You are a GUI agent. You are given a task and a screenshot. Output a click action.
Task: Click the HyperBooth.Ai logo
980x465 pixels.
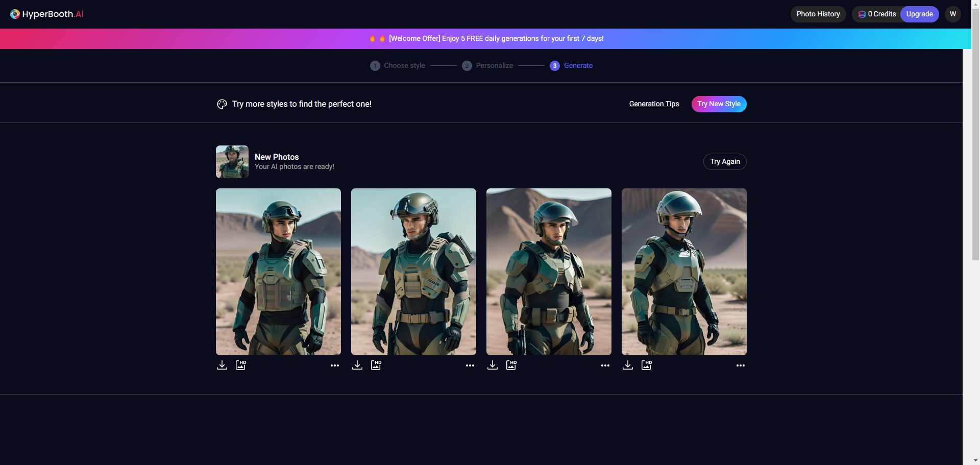point(47,14)
